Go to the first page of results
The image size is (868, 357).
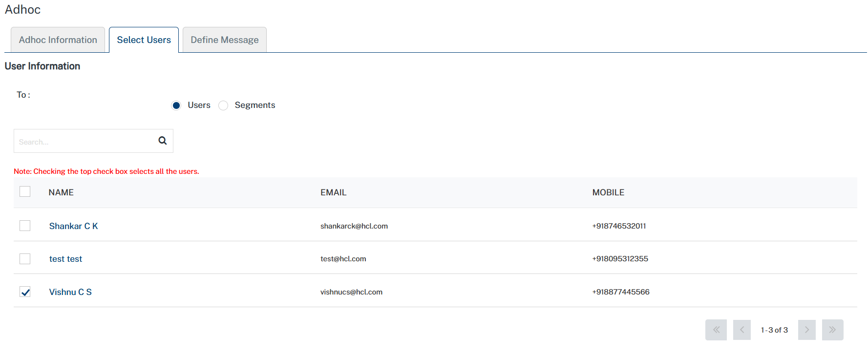tap(716, 330)
